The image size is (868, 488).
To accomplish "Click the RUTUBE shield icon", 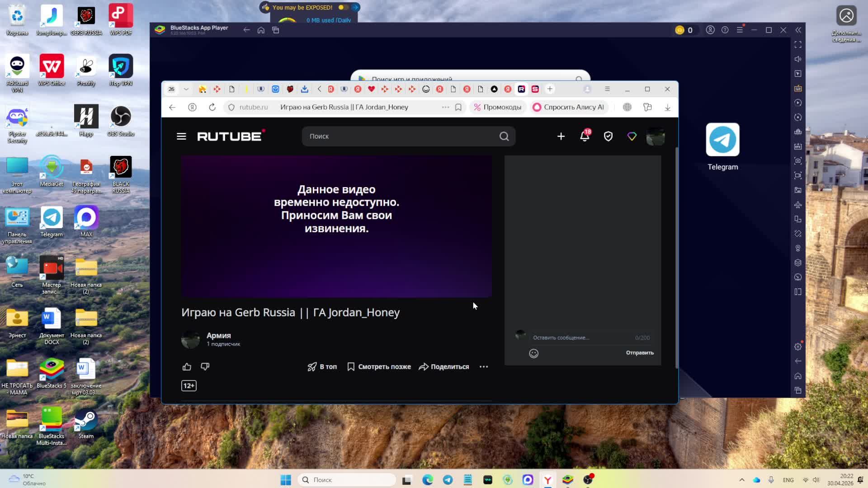I will [608, 136].
